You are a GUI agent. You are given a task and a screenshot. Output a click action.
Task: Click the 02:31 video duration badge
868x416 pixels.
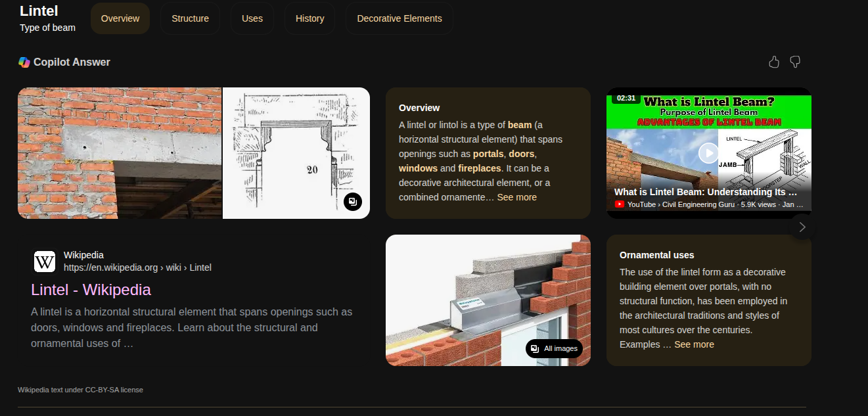pos(626,98)
